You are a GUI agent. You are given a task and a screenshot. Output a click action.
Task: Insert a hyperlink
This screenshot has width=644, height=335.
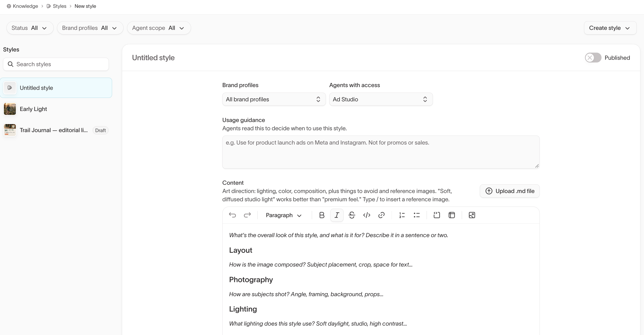(381, 215)
